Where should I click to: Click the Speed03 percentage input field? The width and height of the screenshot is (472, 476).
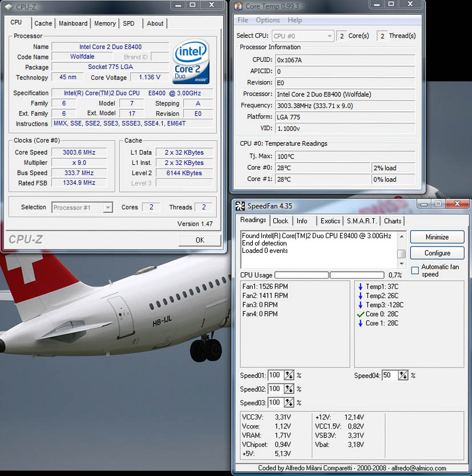(x=276, y=402)
